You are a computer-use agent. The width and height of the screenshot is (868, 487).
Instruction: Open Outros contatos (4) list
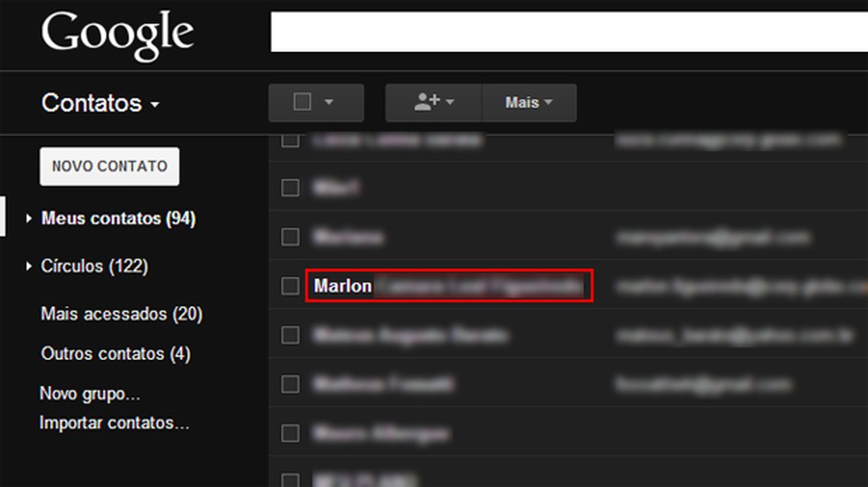tap(116, 354)
